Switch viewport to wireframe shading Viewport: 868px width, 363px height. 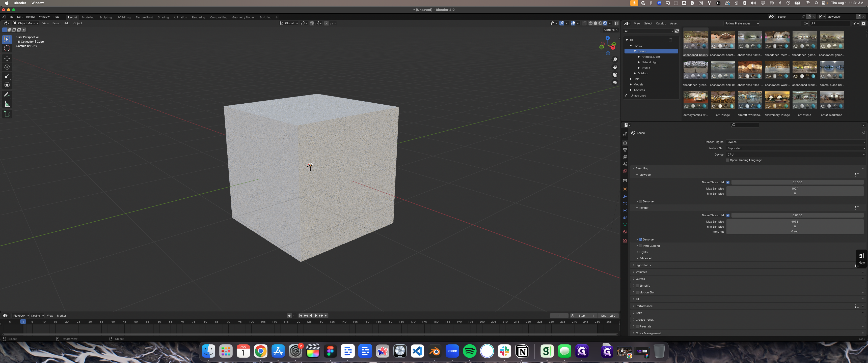coord(591,23)
